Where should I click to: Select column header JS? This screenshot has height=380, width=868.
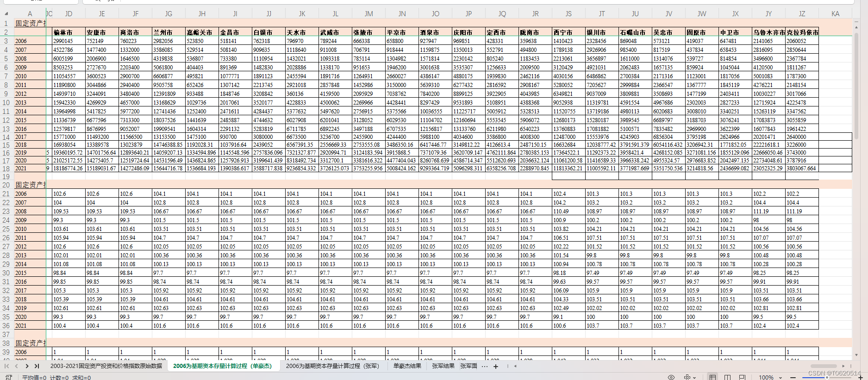[568, 13]
